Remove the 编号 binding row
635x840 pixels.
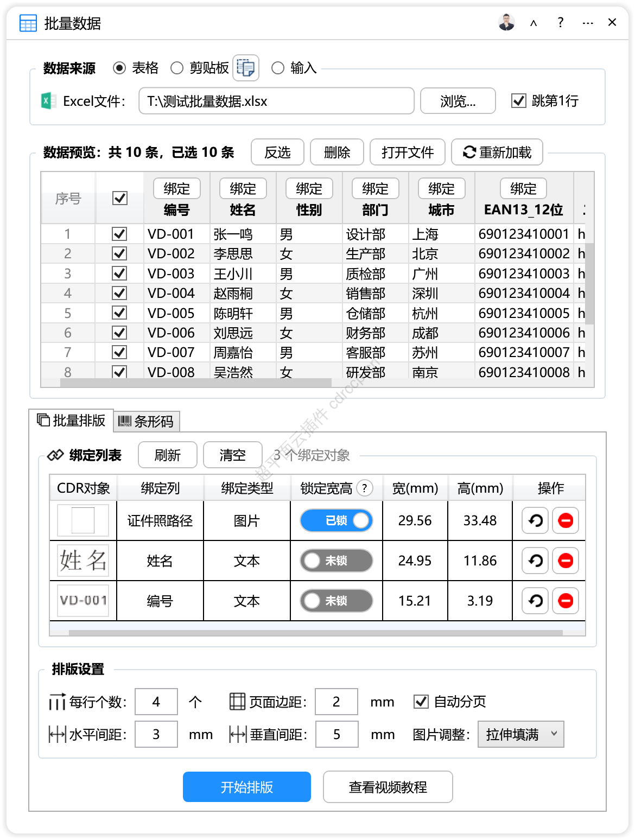(566, 601)
